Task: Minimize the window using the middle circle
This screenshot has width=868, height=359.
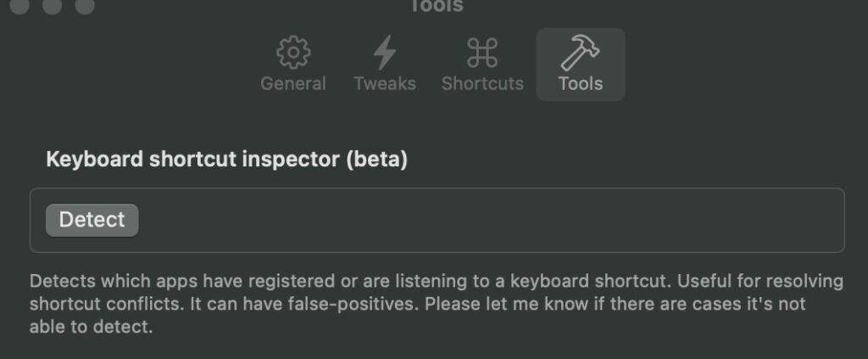Action: [x=52, y=6]
